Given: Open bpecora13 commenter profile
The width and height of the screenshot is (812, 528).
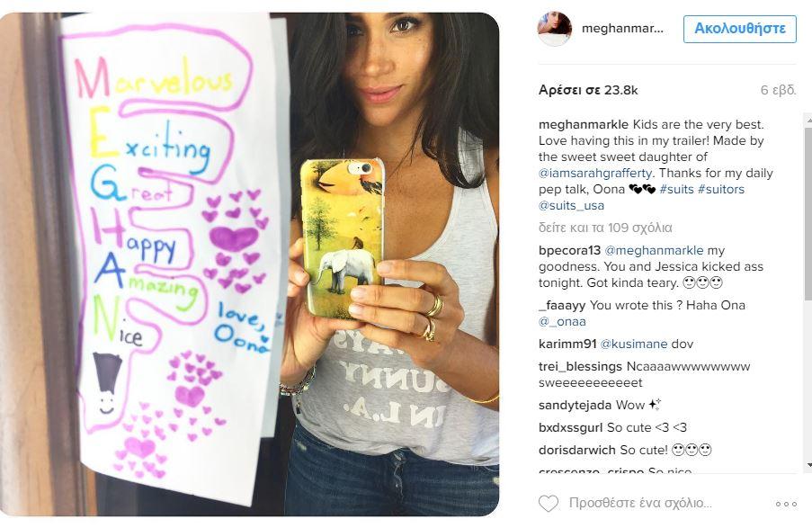Looking at the screenshot, I should click(569, 250).
